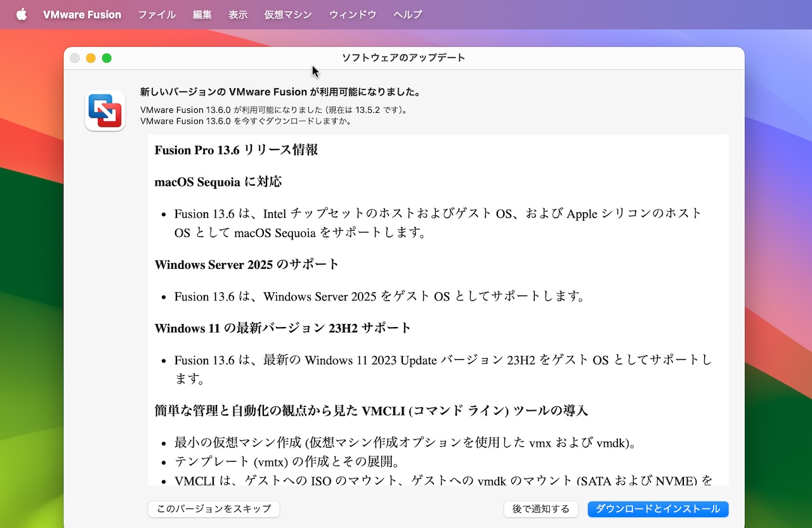Click the ソフトウェアのアップデート window title bar
The width and height of the screenshot is (812, 528).
tap(403, 58)
